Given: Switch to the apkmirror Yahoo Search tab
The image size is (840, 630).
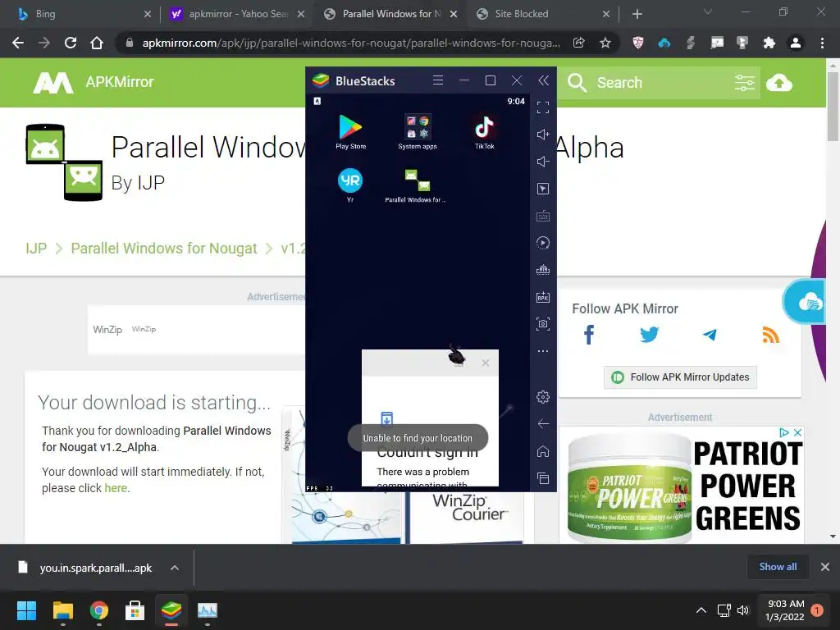Looking at the screenshot, I should point(237,14).
